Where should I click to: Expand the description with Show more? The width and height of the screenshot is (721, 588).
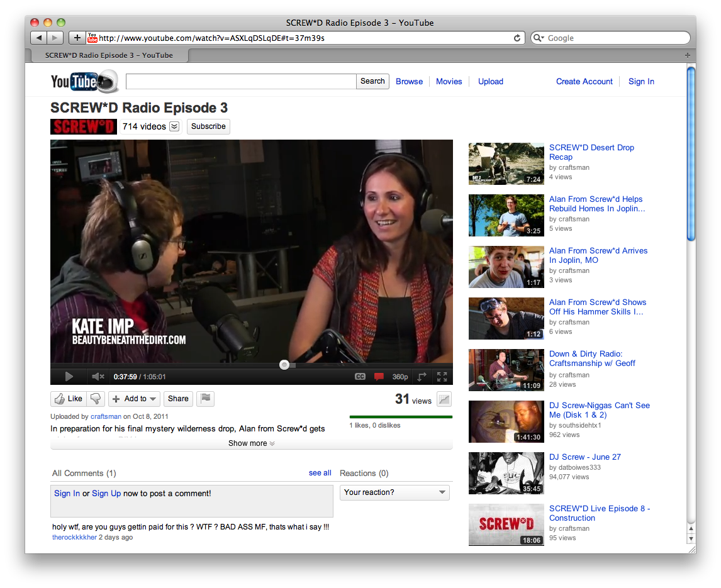252,443
